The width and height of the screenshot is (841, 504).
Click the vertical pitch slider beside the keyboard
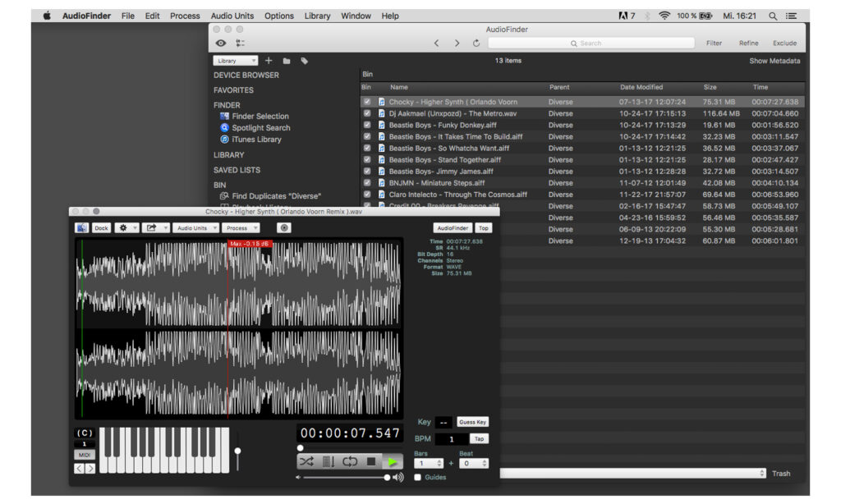tap(237, 451)
